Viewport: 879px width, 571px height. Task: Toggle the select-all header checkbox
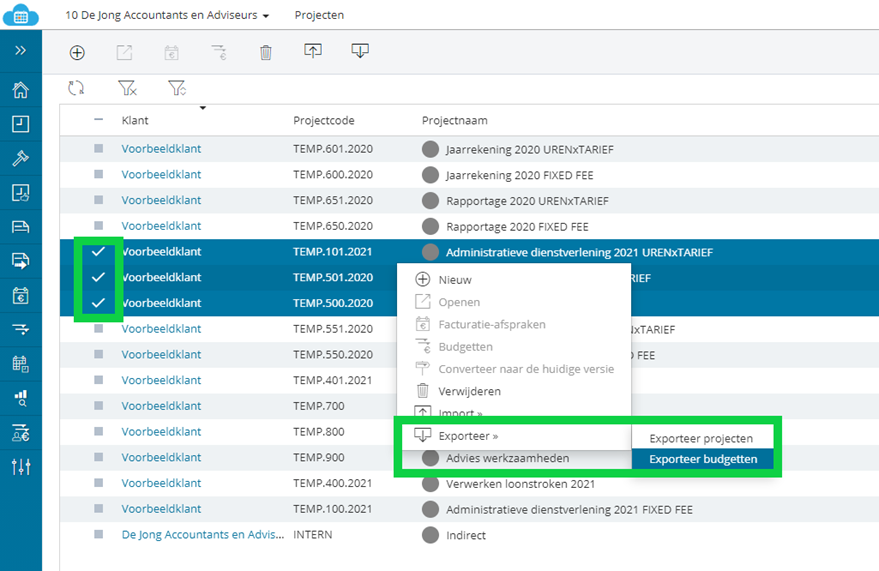[x=99, y=120]
